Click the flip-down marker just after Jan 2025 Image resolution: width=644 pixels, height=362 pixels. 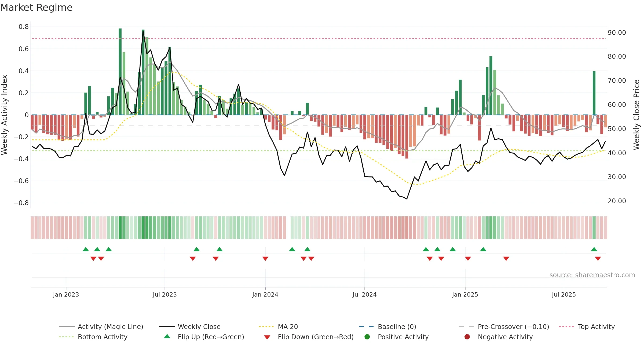point(468,258)
